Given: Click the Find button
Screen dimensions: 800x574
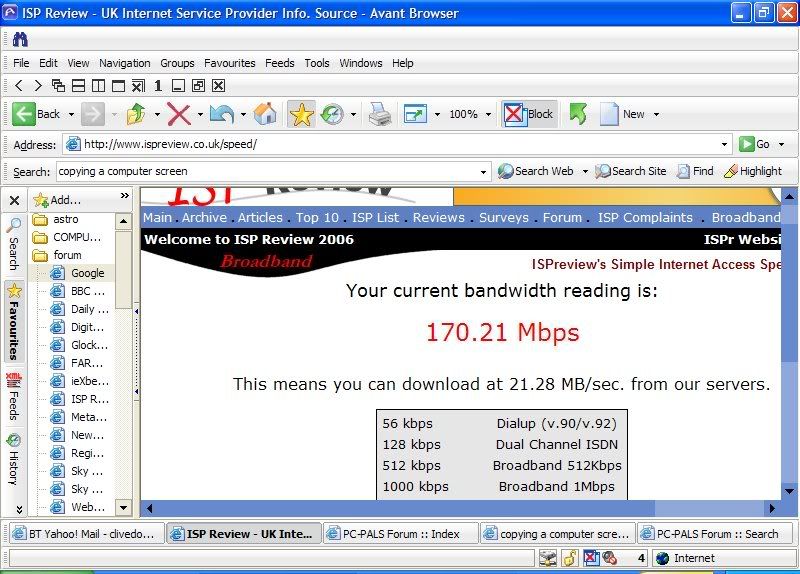Looking at the screenshot, I should pos(695,171).
